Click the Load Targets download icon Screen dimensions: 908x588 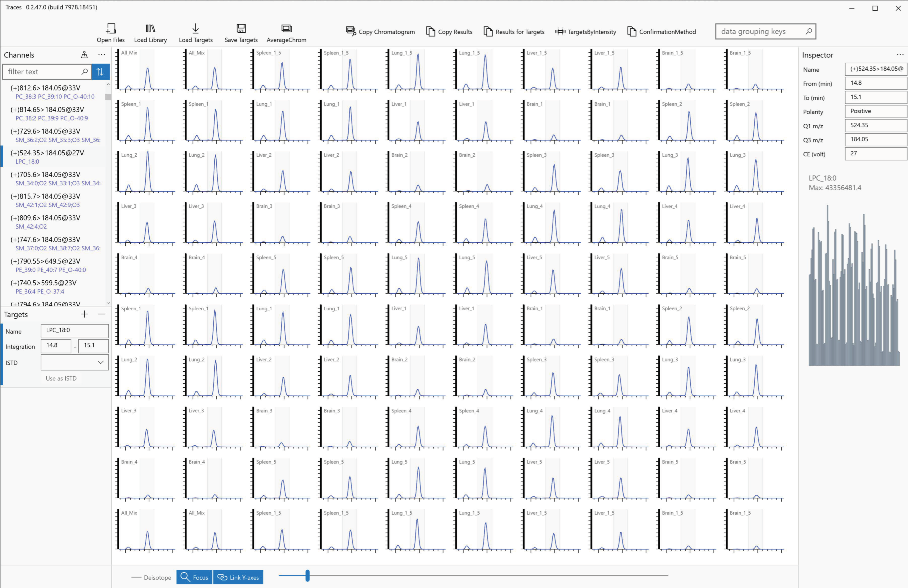[x=195, y=29]
